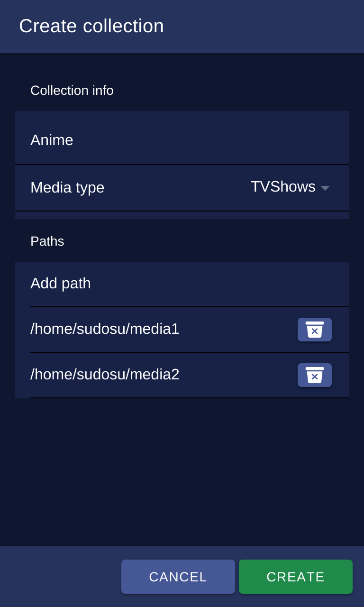Viewport: 364px width, 607px height.
Task: Cancel the collection creation dialog
Action: 178,577
